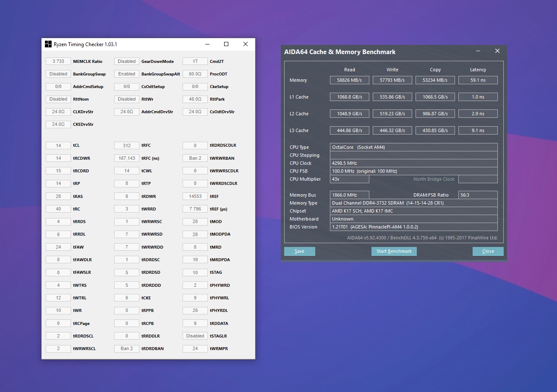Click the CPU Type field
Image resolution: width=557 pixels, height=392 pixels.
tap(414, 147)
